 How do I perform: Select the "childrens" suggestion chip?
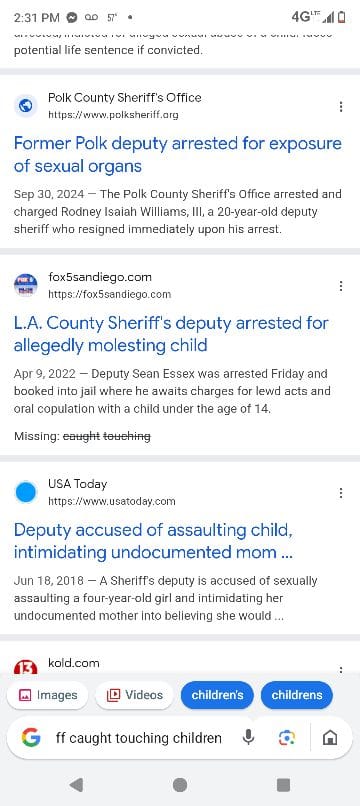tap(297, 695)
